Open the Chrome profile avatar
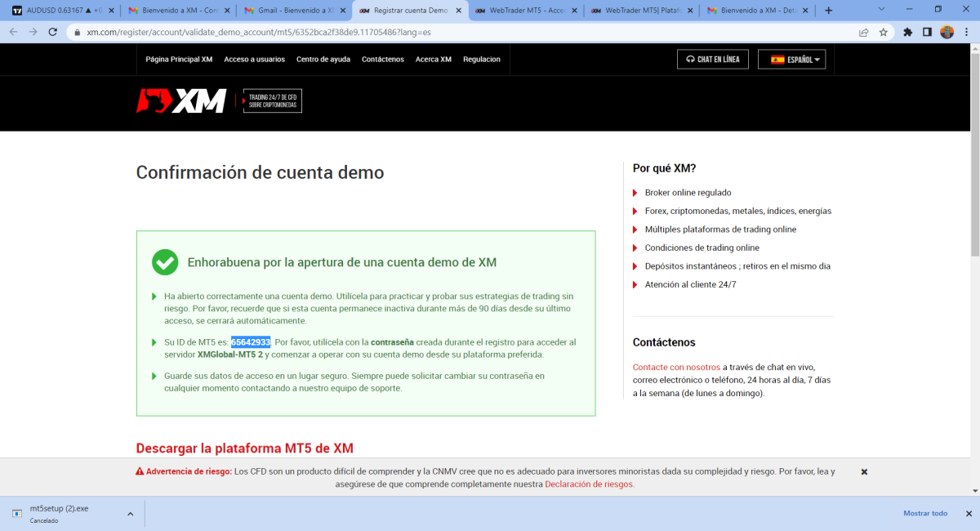Viewport: 980px width, 531px height. [947, 32]
